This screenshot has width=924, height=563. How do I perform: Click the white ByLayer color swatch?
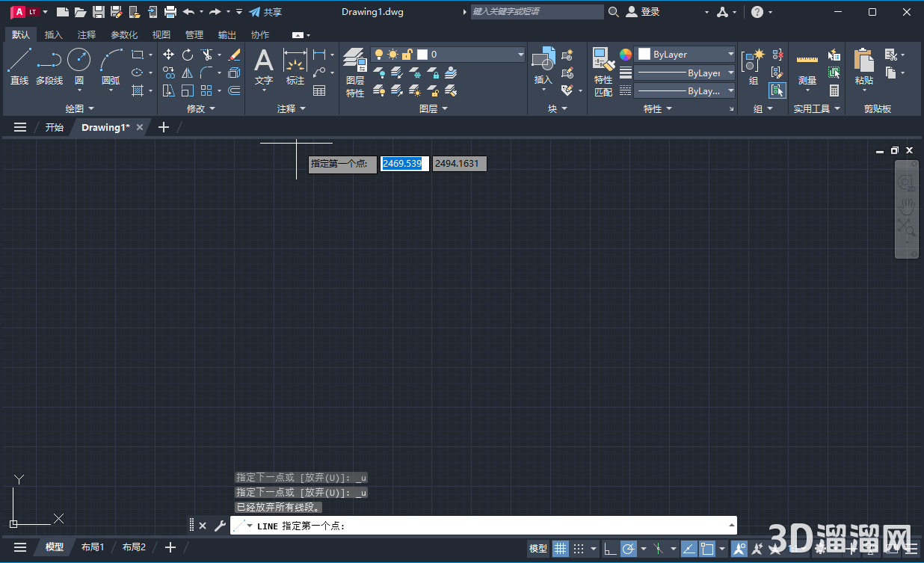tap(643, 54)
